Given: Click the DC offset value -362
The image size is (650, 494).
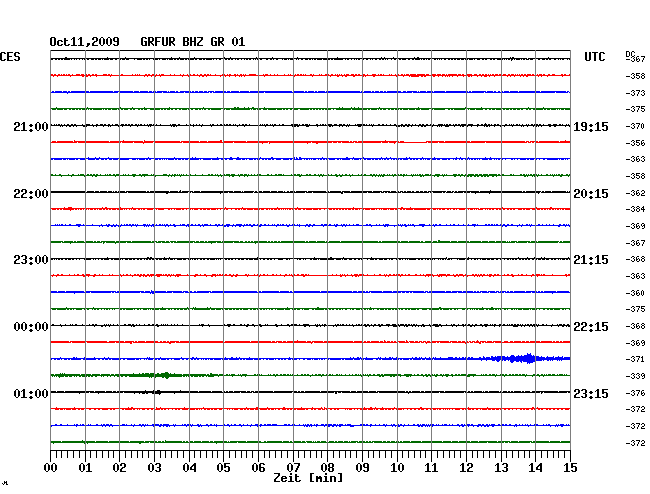Looking at the screenshot, I should coord(635,193).
